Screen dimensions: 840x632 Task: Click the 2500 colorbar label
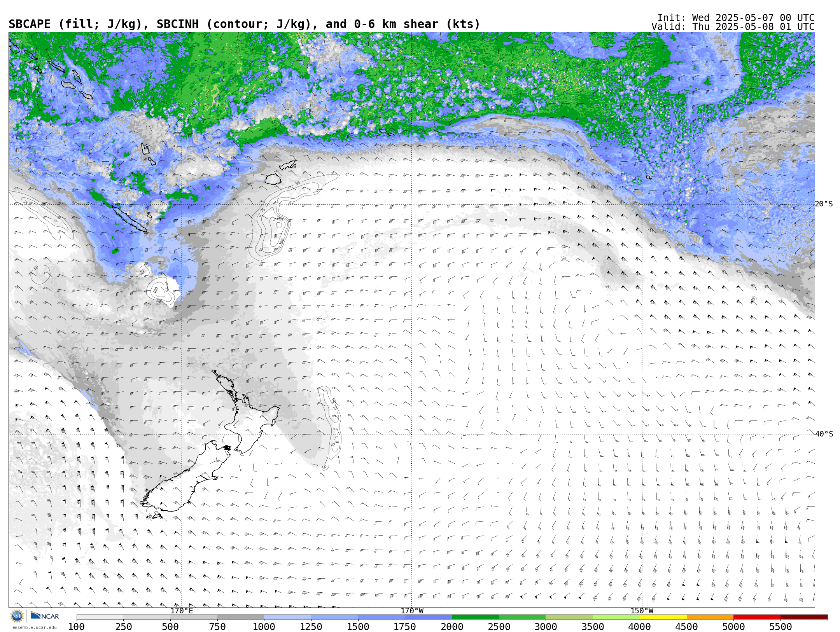pos(499,627)
